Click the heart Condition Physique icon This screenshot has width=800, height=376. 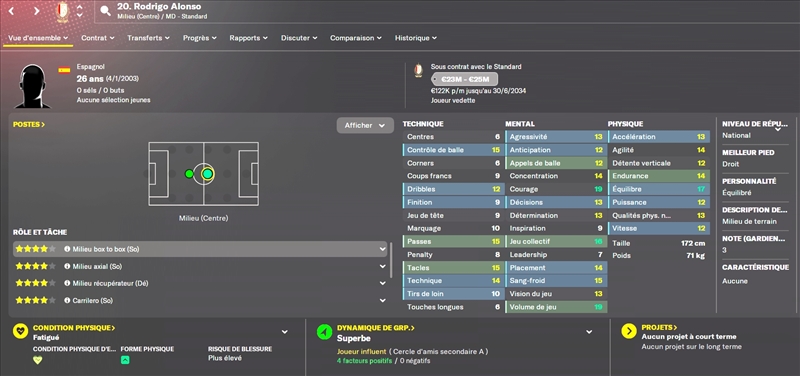coord(20,332)
